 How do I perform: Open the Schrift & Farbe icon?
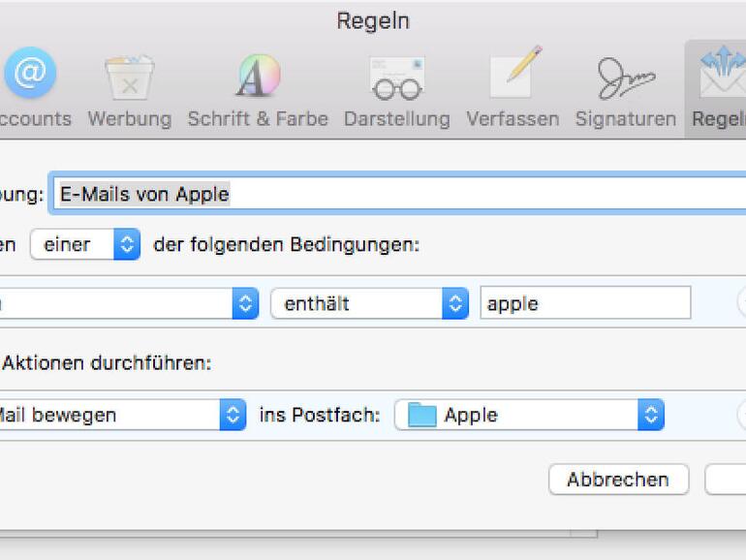259,76
